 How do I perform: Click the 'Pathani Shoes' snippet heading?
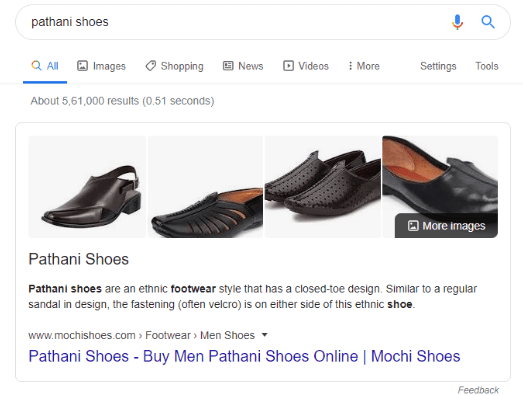78,259
